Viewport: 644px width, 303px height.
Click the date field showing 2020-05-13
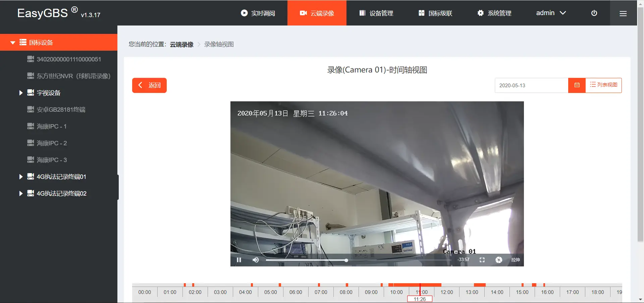pos(531,85)
